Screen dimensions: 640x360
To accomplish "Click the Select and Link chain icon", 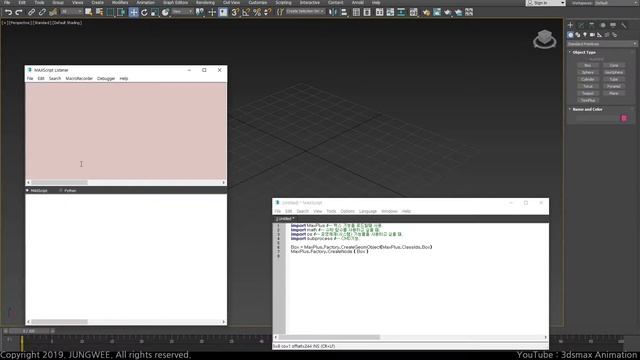I will [31, 12].
